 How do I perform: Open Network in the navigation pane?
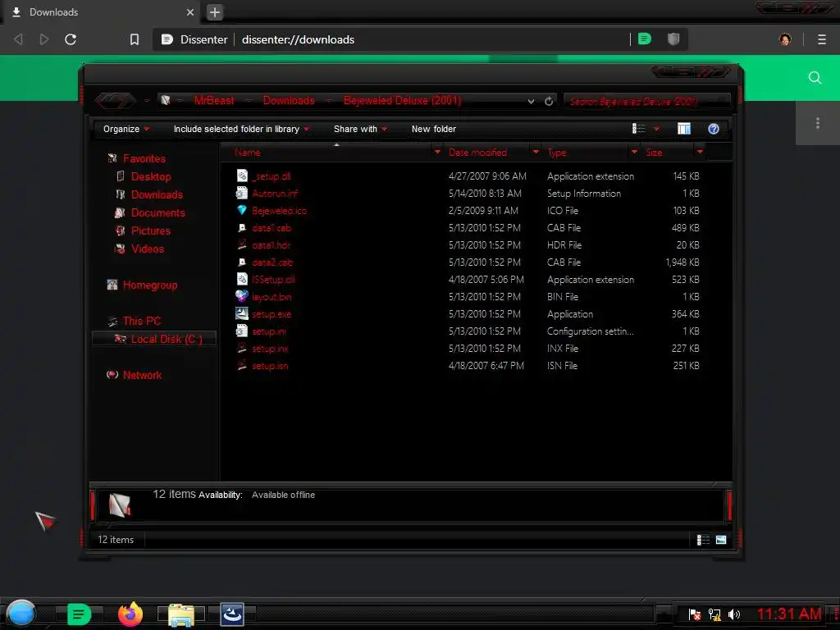pos(142,375)
